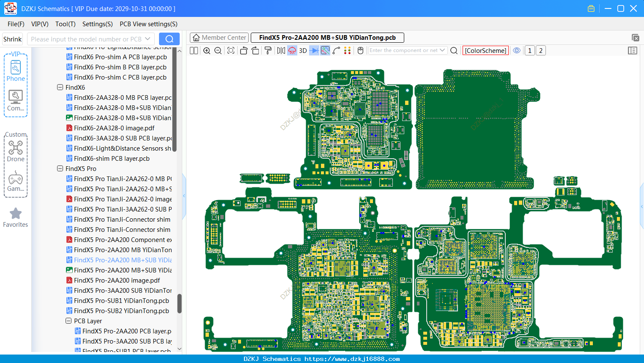Switch to layer 1
The height and width of the screenshot is (363, 644).
tap(530, 51)
